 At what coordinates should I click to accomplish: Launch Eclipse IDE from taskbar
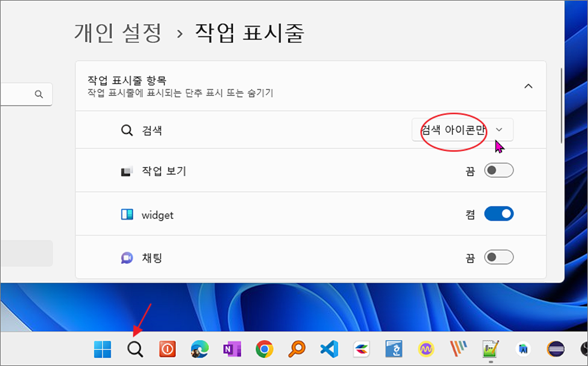[x=556, y=350]
